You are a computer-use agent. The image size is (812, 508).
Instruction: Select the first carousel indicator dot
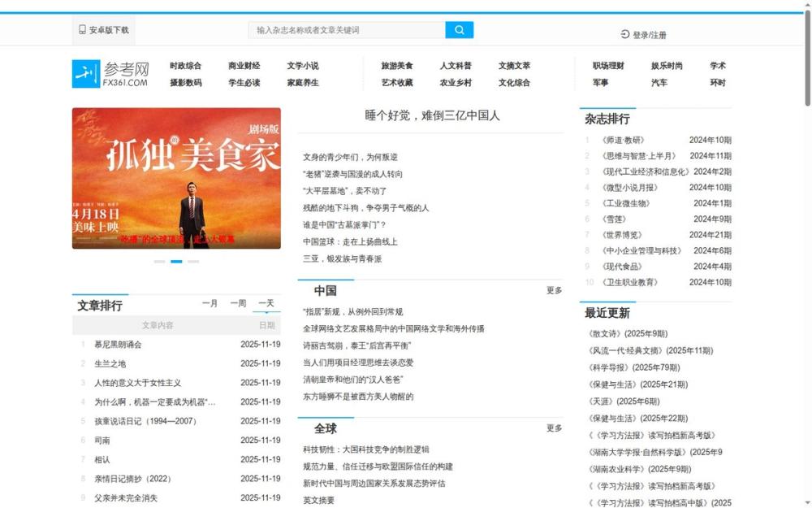click(159, 261)
